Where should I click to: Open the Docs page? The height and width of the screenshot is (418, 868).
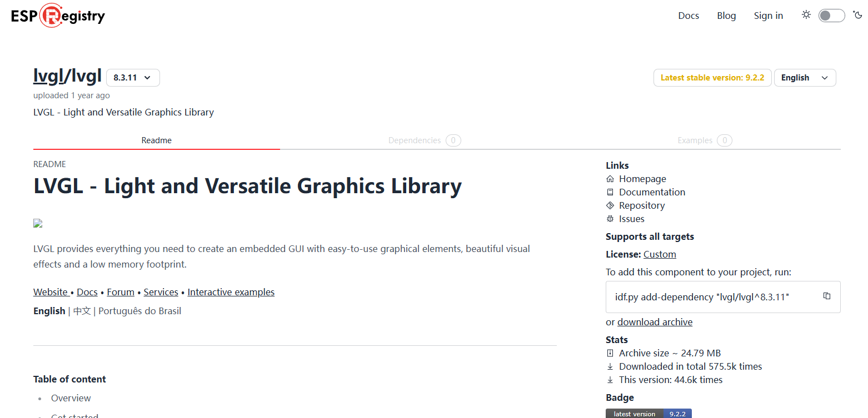[689, 16]
